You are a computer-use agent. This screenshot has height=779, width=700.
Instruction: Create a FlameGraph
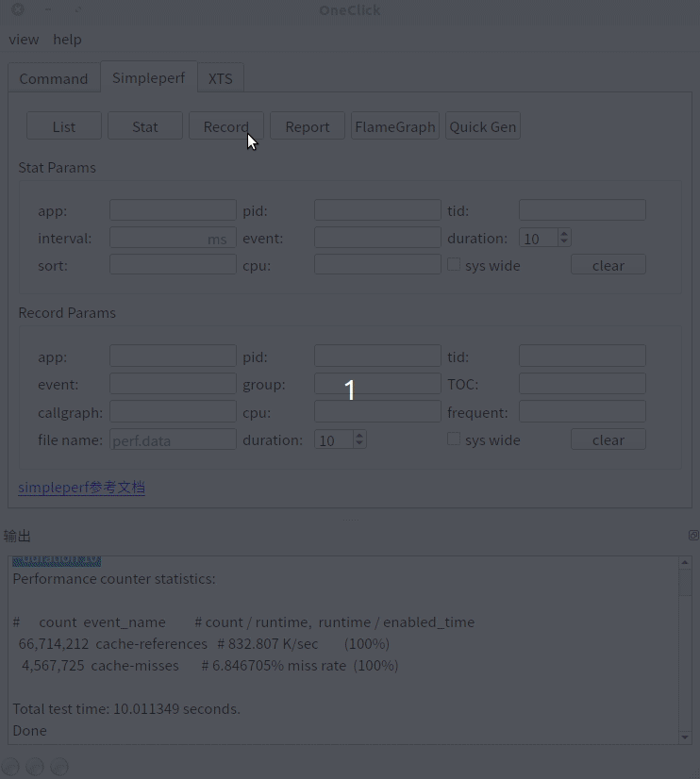click(394, 125)
